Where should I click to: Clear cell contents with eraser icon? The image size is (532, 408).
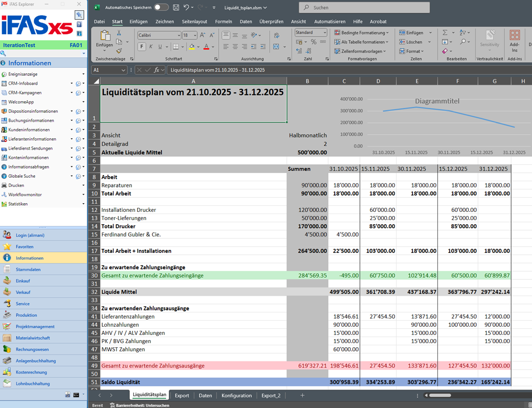pyautogui.click(x=445, y=51)
